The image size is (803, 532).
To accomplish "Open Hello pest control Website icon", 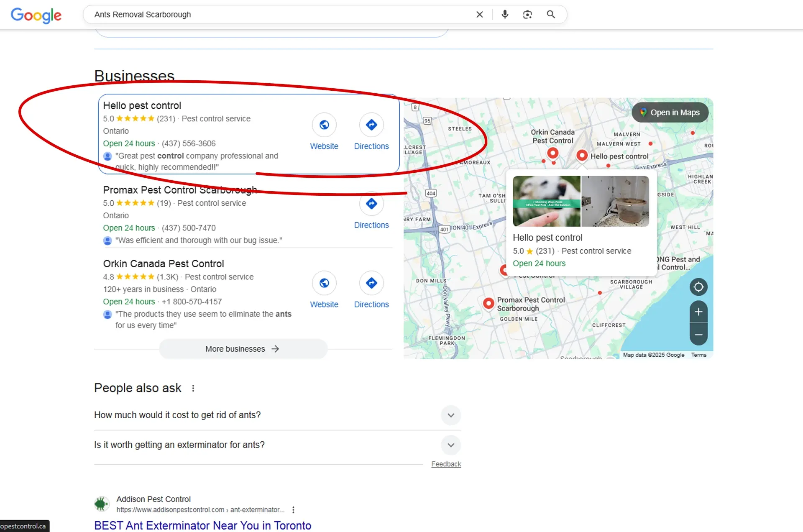I will (324, 125).
